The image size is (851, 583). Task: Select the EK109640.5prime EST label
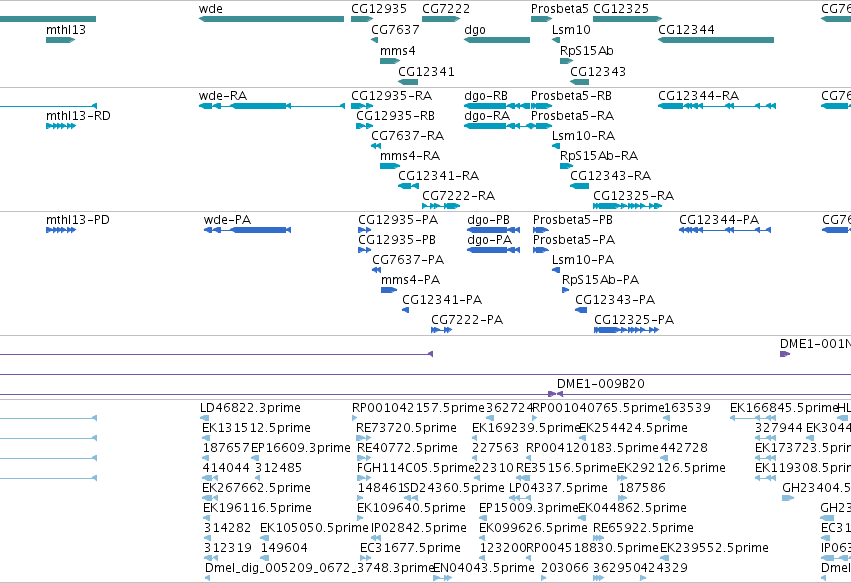click(411, 508)
